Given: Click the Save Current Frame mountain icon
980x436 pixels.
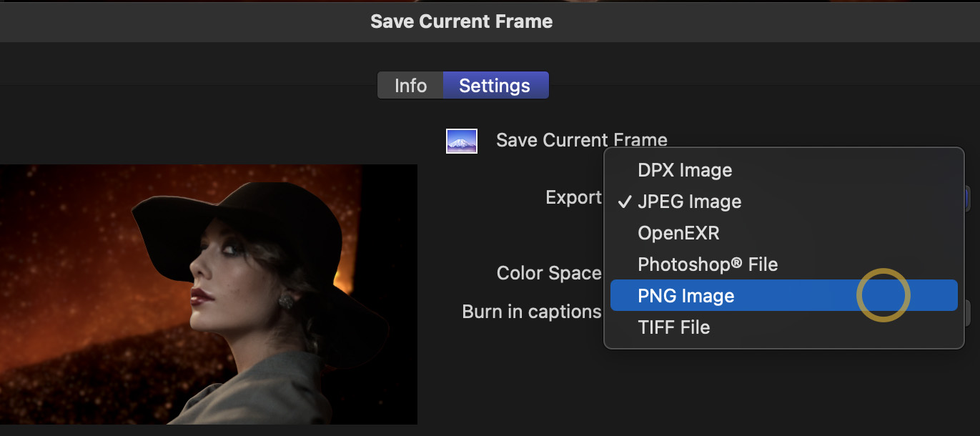Looking at the screenshot, I should click(461, 141).
